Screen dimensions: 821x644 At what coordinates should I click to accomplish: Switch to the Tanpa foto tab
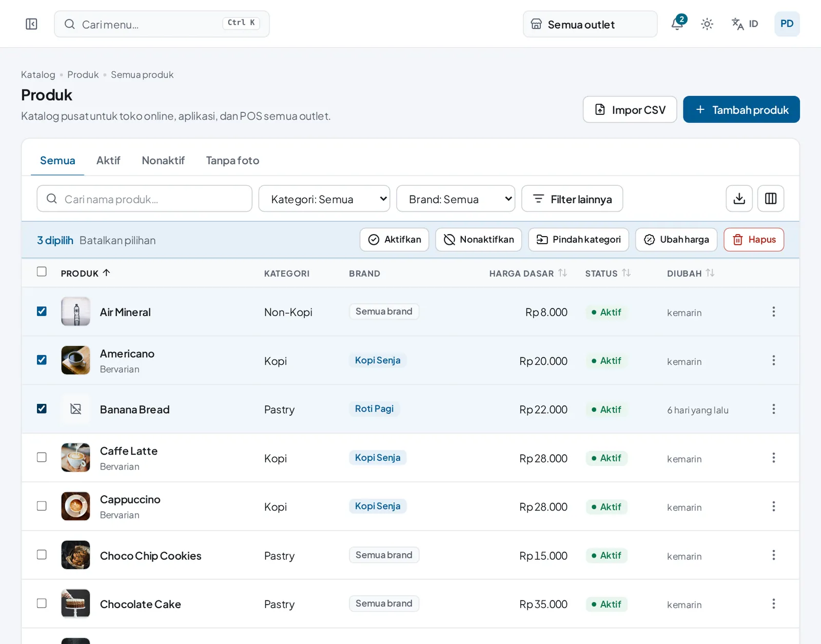pyautogui.click(x=232, y=161)
